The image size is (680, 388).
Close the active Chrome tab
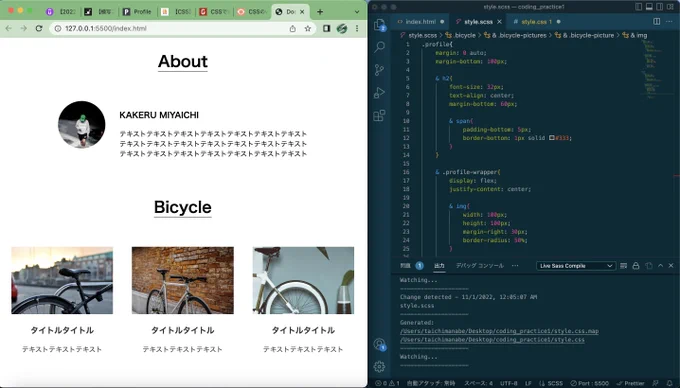click(x=302, y=12)
